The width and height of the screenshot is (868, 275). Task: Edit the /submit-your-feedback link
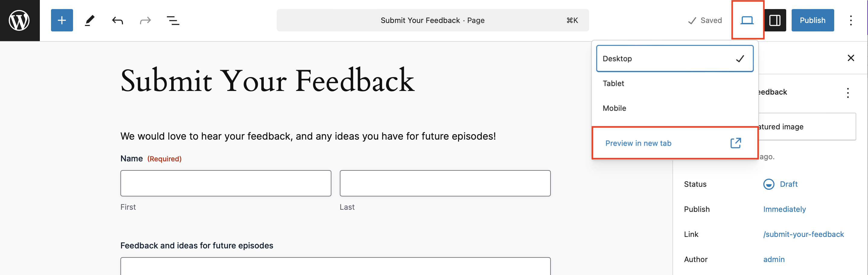coord(803,234)
